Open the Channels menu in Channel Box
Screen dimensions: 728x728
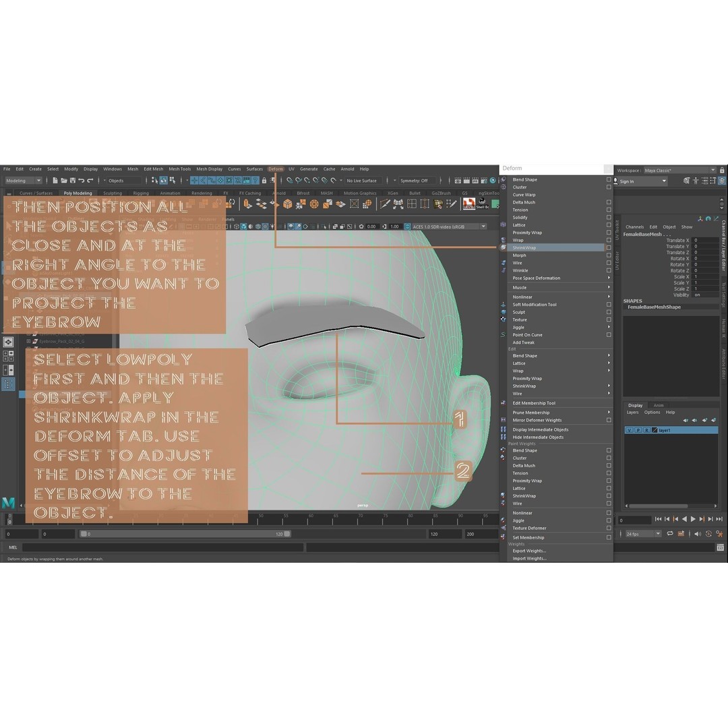click(x=634, y=227)
